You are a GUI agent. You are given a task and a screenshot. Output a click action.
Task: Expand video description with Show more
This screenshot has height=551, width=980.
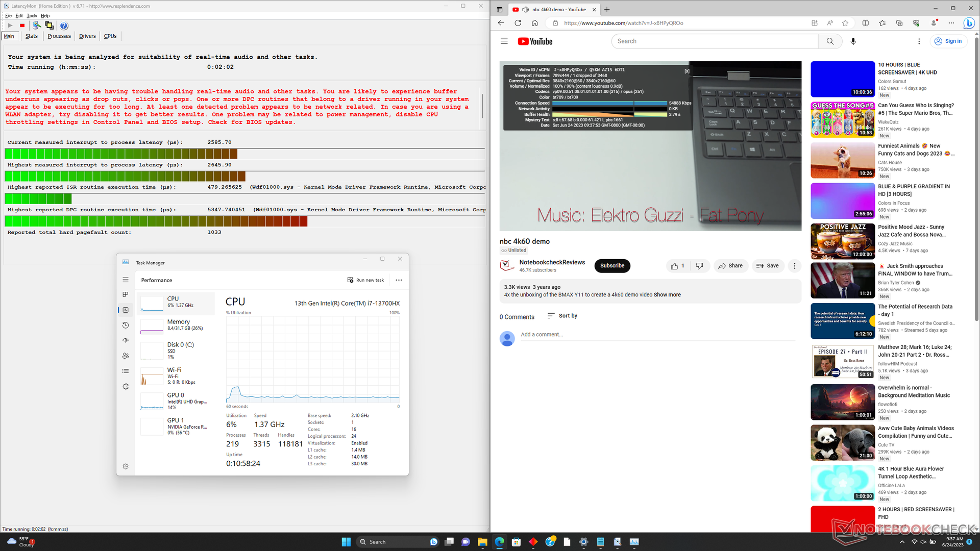point(667,295)
